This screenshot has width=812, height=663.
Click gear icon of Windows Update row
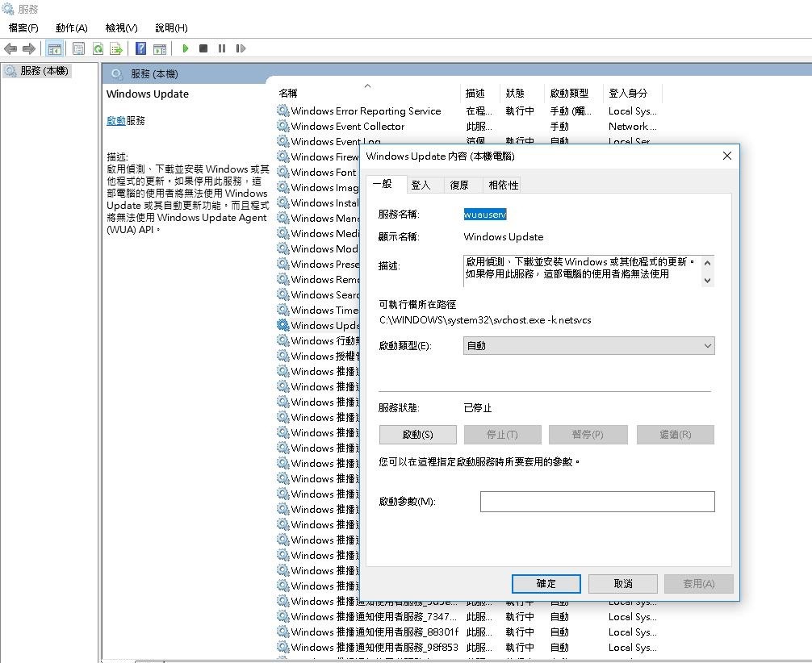pyautogui.click(x=283, y=325)
